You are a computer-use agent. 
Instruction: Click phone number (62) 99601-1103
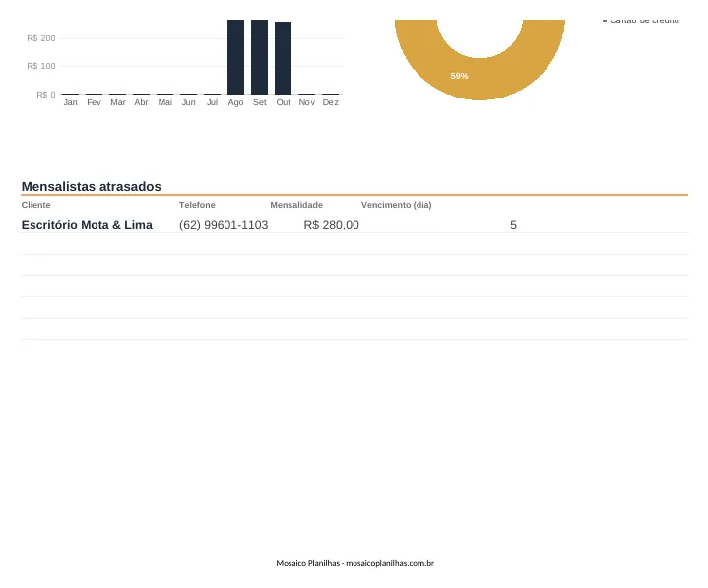coord(224,225)
